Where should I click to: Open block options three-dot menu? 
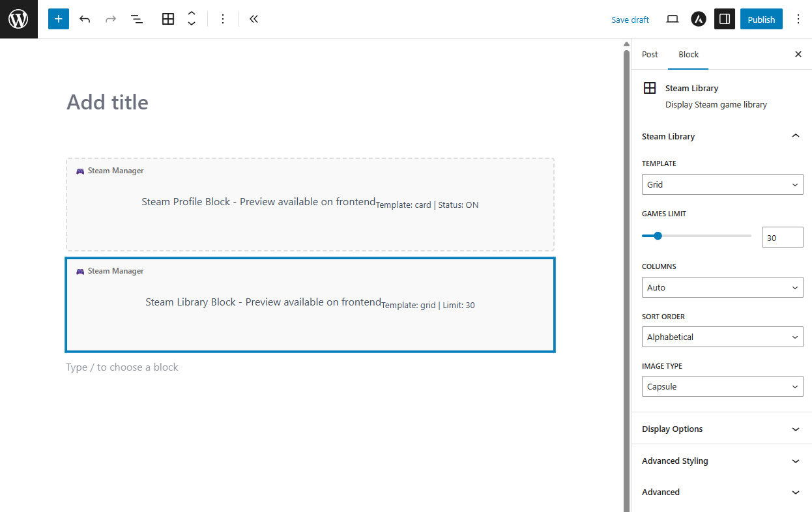coord(223,19)
